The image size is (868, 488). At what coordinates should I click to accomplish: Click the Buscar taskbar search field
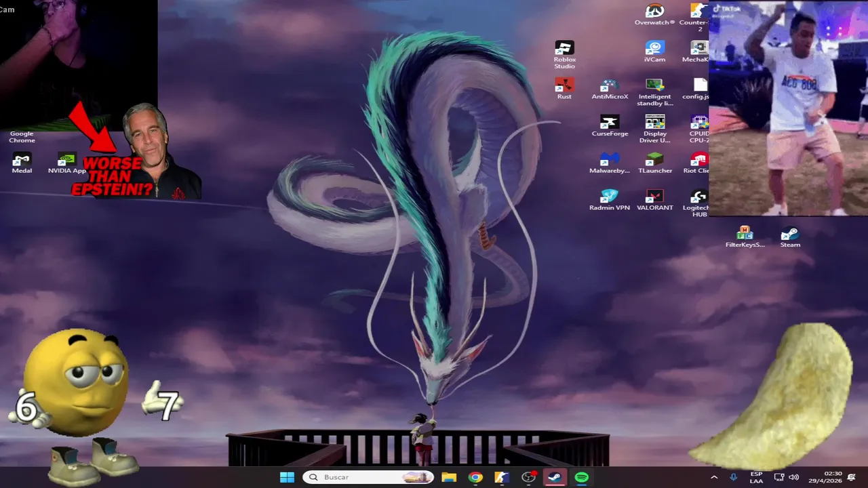(x=368, y=477)
